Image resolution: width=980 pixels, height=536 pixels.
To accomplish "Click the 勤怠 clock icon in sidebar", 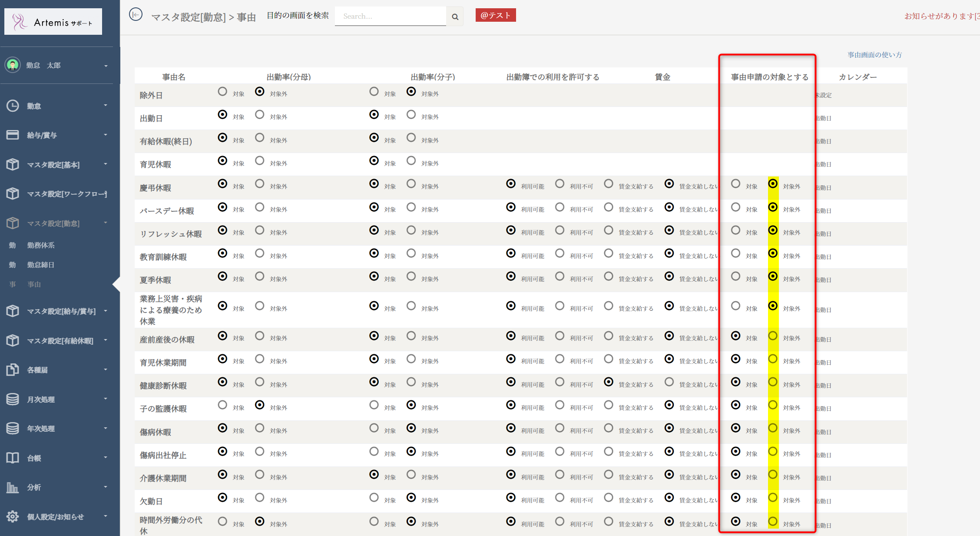I will tap(13, 106).
